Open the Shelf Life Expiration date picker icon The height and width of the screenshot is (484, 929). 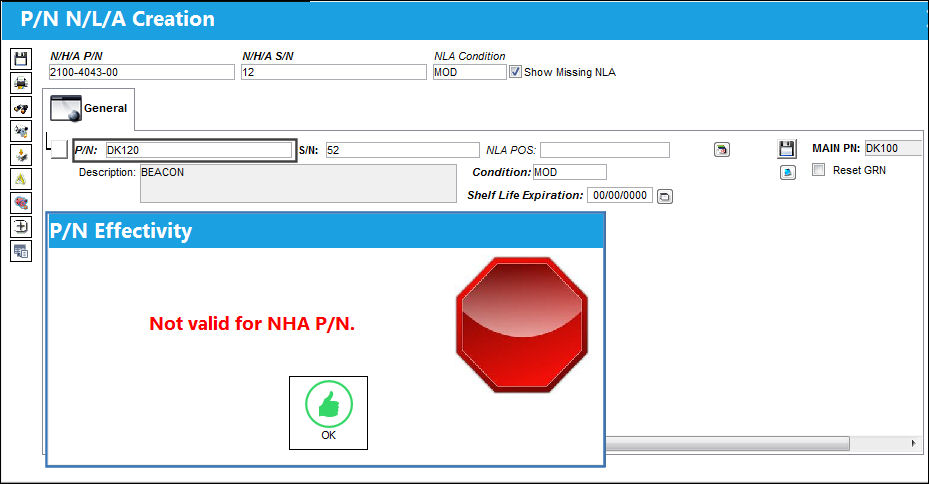665,196
